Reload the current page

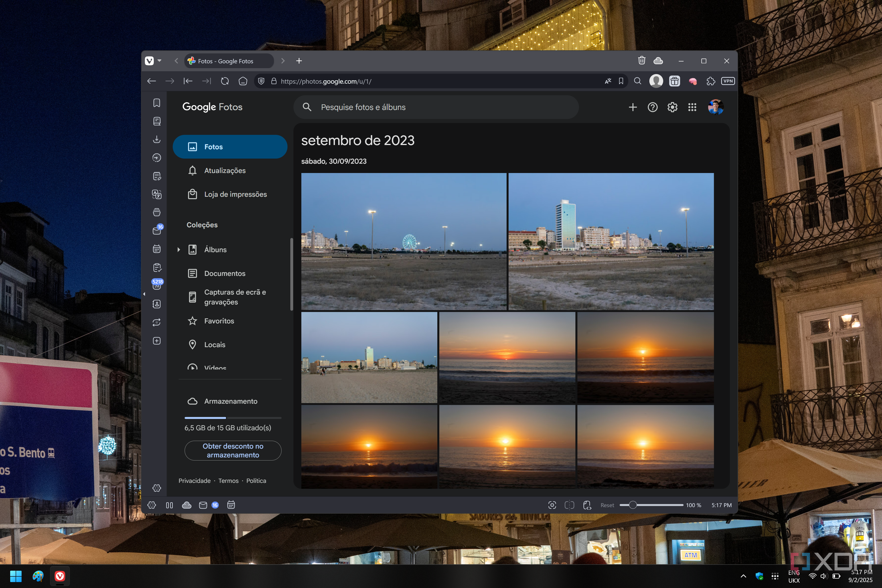pyautogui.click(x=225, y=81)
